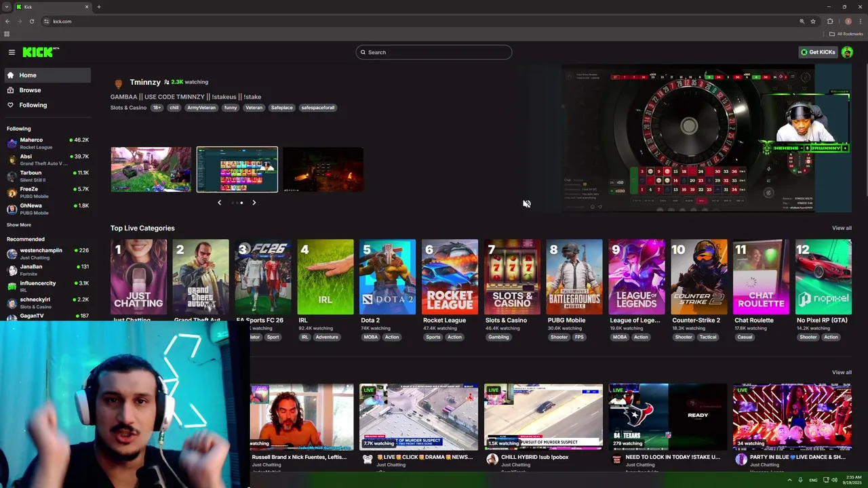
Task: Open Browse in the sidebar
Action: tap(47, 90)
